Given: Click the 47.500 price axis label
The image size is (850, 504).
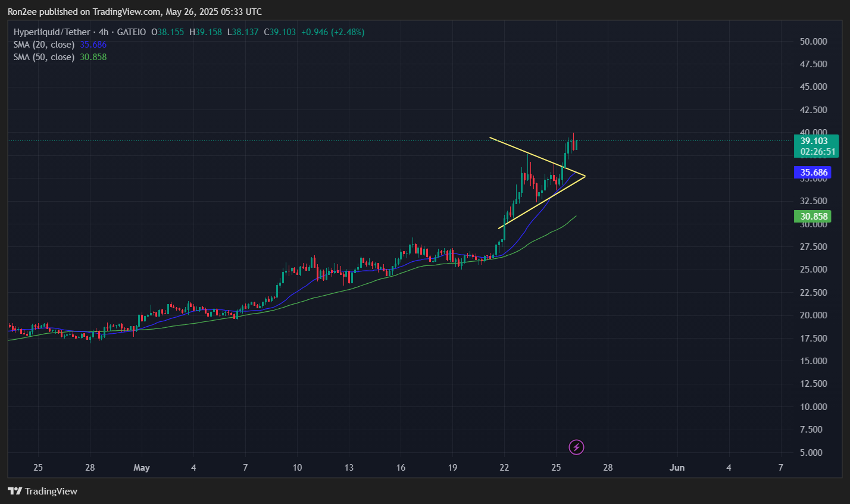Looking at the screenshot, I should click(814, 64).
